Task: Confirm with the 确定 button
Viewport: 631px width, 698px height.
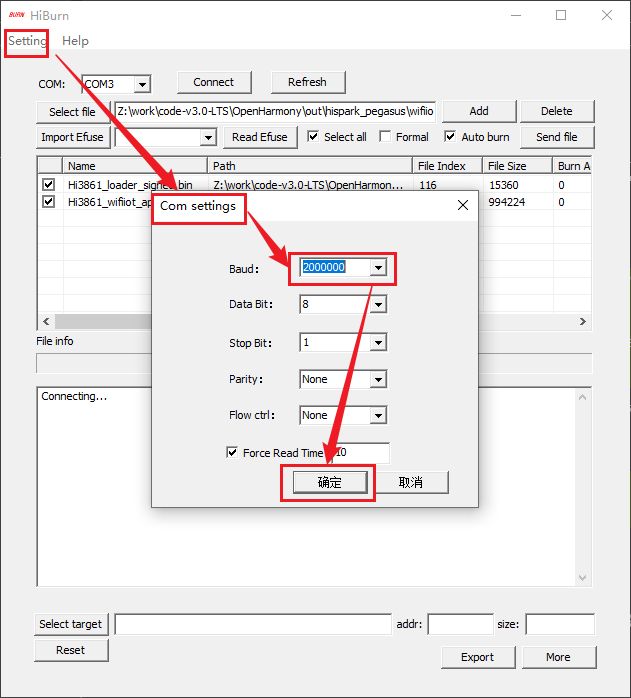Action: 330,483
